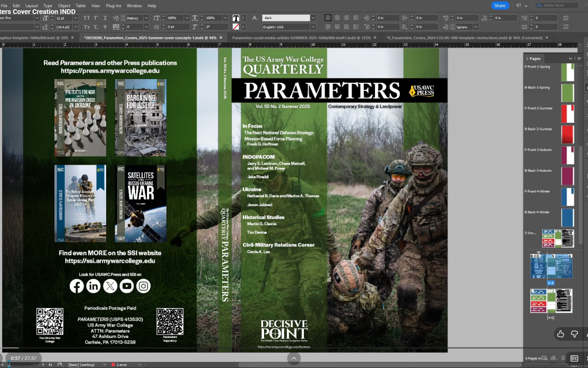588x368 pixels.
Task: Click the Bulleted List icon
Action: pos(566,18)
